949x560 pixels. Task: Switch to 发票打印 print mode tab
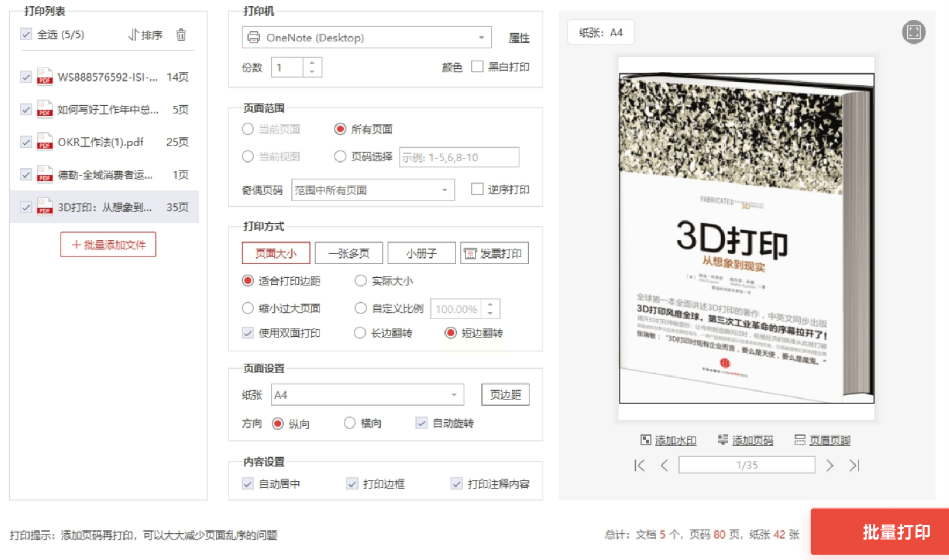click(x=494, y=253)
